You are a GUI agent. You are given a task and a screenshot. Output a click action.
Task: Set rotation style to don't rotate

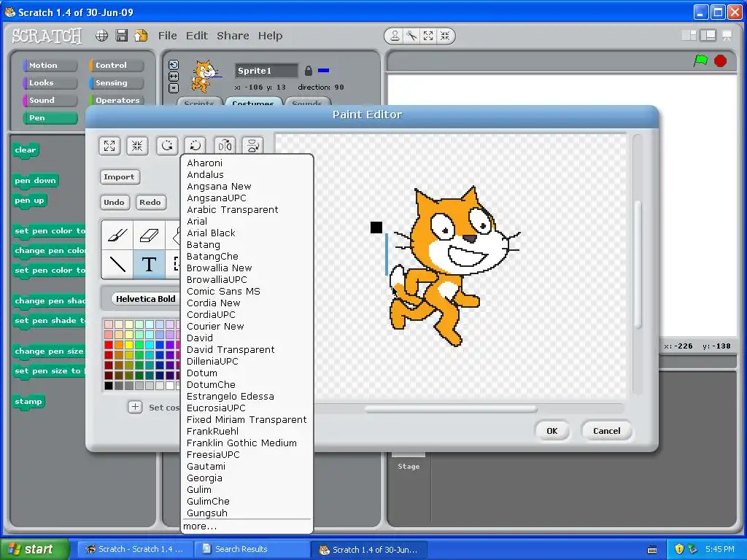tap(174, 87)
